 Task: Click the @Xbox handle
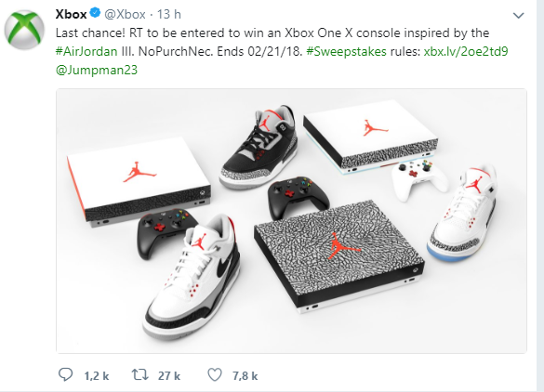click(125, 14)
